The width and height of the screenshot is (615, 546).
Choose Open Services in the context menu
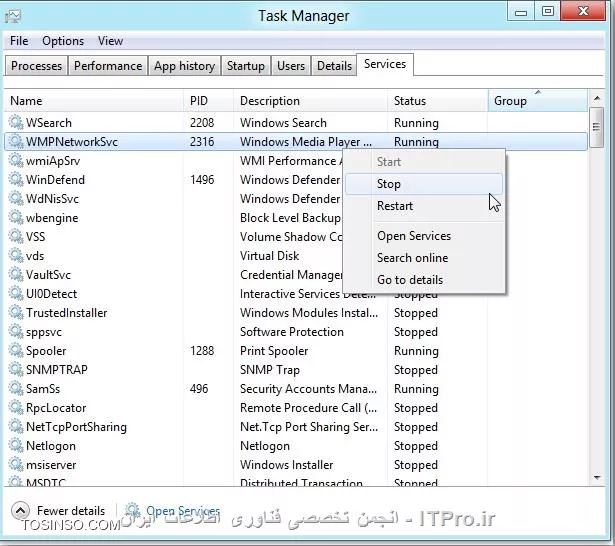point(424,236)
